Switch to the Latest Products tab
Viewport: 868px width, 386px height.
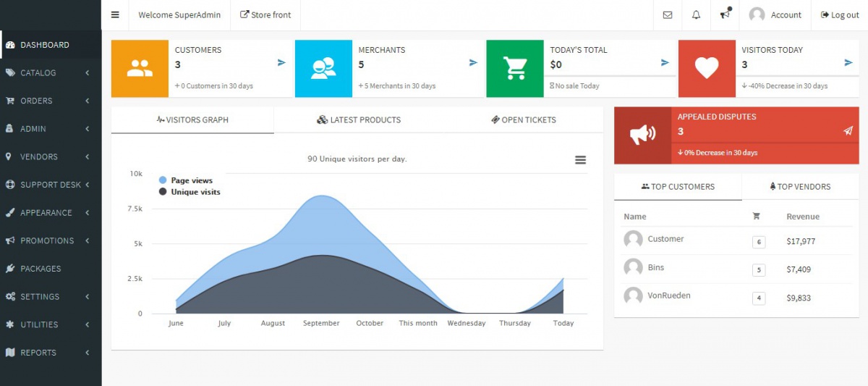click(359, 119)
